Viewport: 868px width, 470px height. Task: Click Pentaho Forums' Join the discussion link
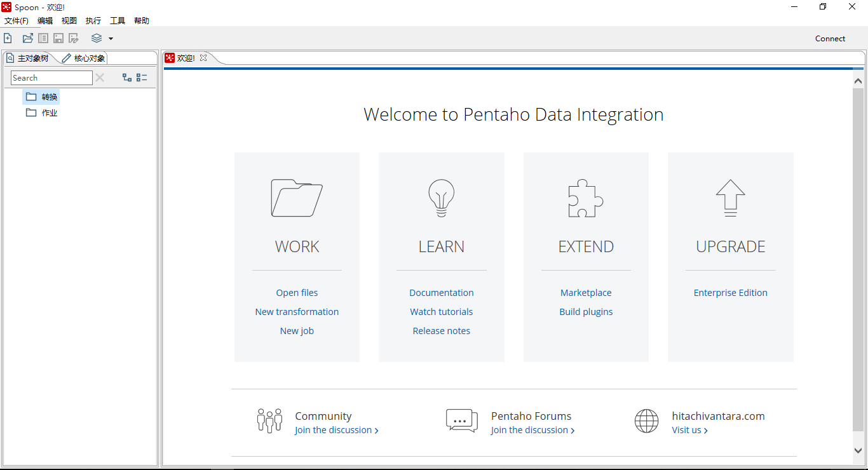tap(532, 430)
